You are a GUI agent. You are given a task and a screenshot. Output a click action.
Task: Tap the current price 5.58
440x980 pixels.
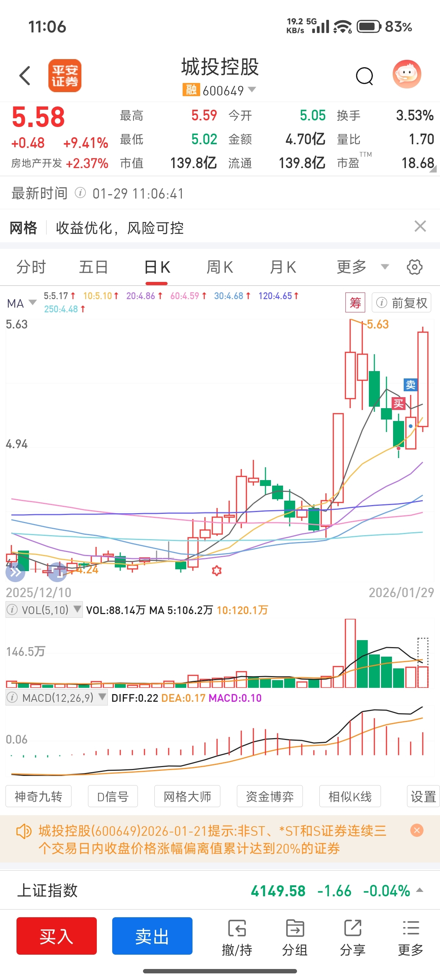(x=38, y=117)
